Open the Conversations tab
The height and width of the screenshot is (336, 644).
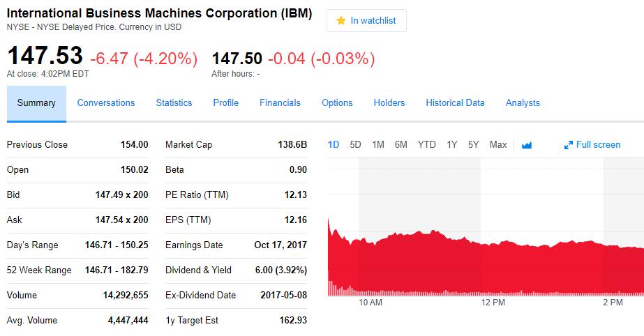pos(106,103)
